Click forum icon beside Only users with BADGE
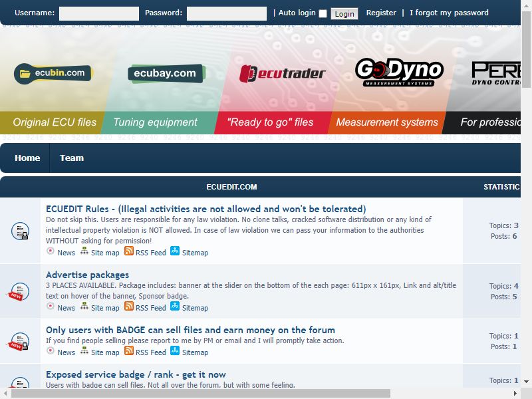 (19, 341)
